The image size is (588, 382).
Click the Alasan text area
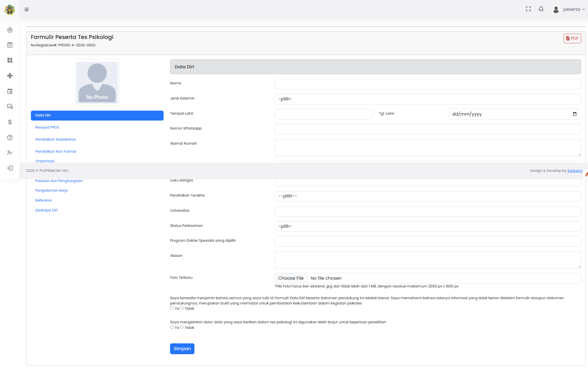(428, 260)
